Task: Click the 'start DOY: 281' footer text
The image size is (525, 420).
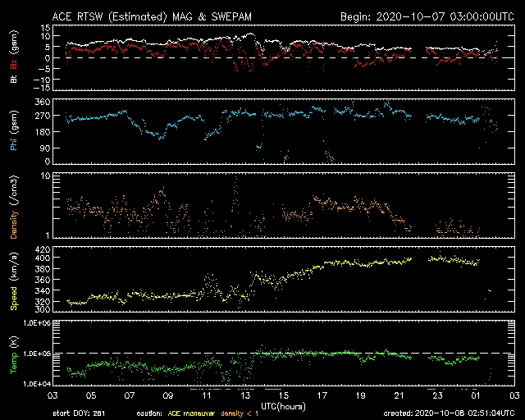Action: (x=79, y=413)
